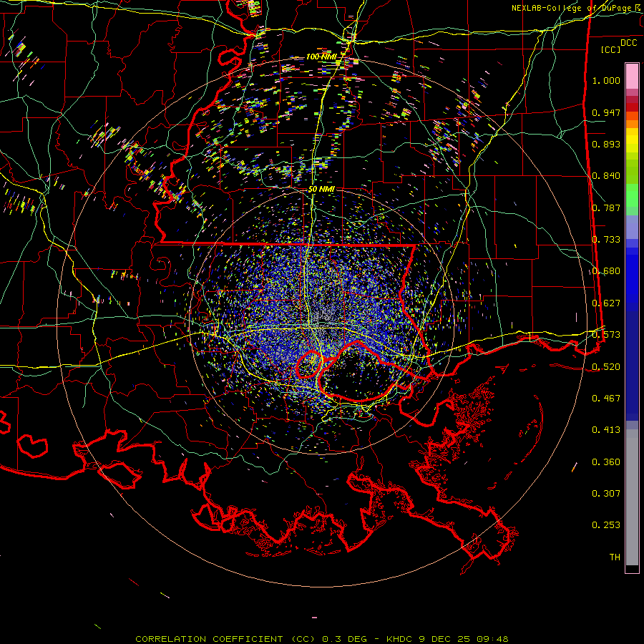644x644 pixels.
Task: Click the [CC] units label
Action: pyautogui.click(x=610, y=49)
